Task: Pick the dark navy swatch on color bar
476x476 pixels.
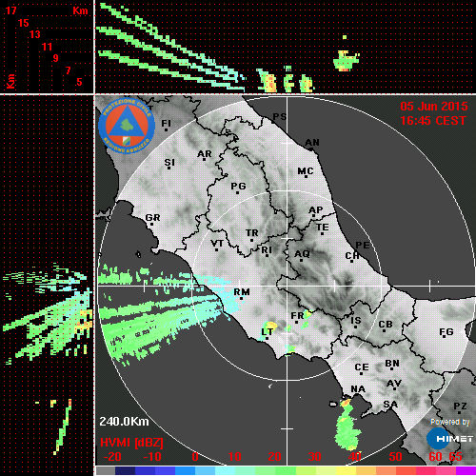Action: coord(125,470)
